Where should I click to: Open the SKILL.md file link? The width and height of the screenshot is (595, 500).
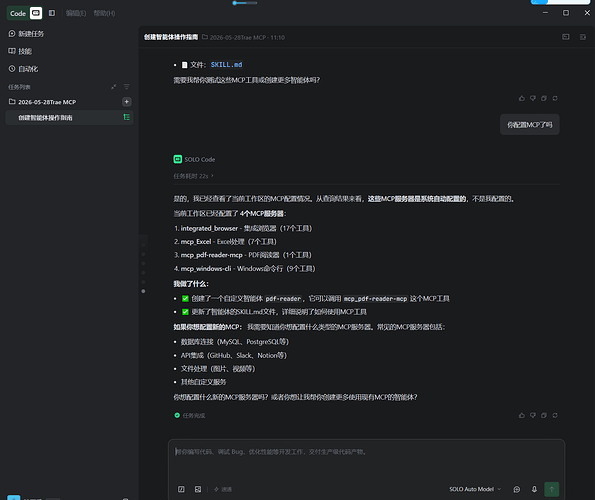click(227, 65)
